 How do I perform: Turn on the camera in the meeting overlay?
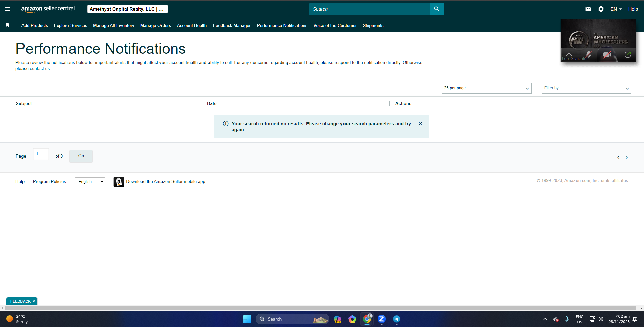point(607,55)
